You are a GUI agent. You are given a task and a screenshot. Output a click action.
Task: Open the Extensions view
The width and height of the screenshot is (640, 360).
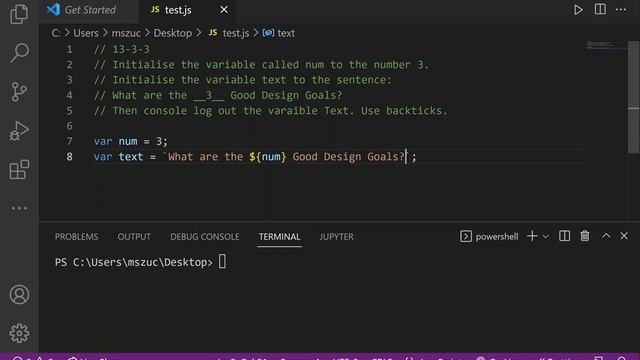coord(19,169)
